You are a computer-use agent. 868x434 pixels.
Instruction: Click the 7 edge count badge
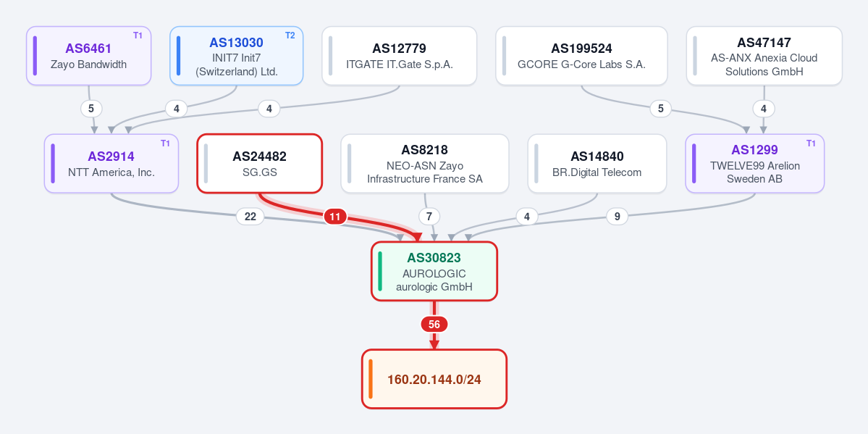[x=429, y=217]
